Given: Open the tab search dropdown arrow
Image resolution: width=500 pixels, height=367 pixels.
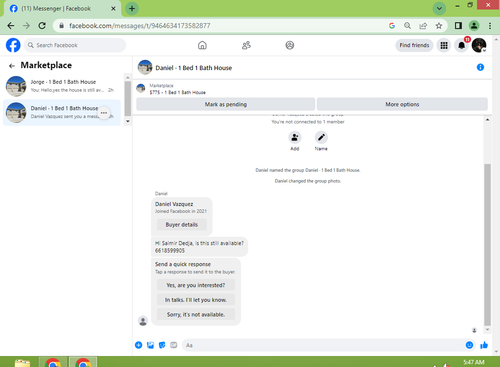Looking at the screenshot, I should pyautogui.click(x=439, y=9).
